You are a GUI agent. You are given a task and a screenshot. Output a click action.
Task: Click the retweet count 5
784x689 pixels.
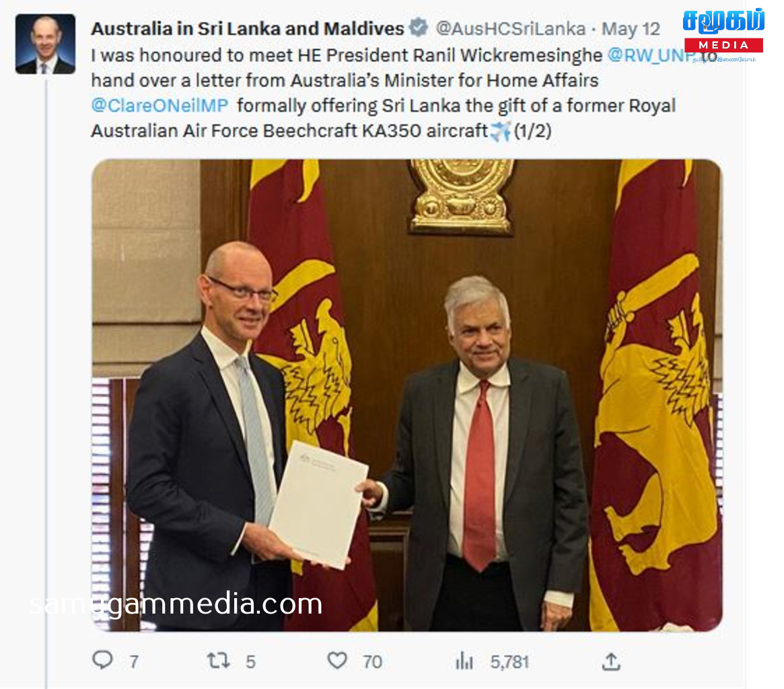pyautogui.click(x=250, y=662)
